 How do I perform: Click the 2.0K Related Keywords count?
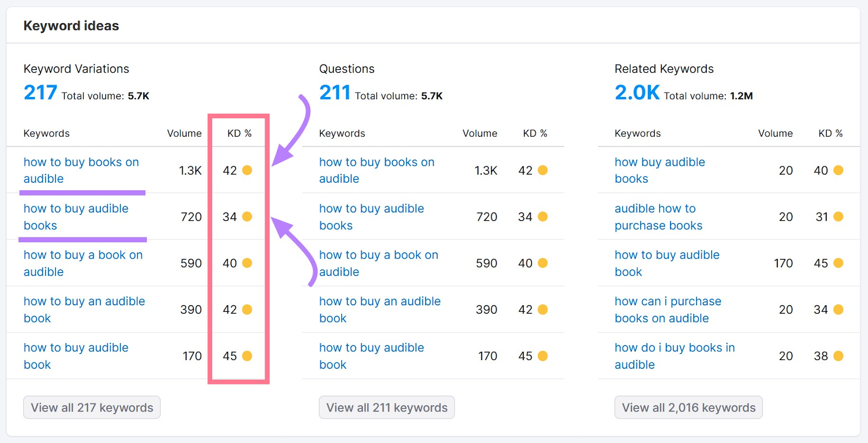637,93
